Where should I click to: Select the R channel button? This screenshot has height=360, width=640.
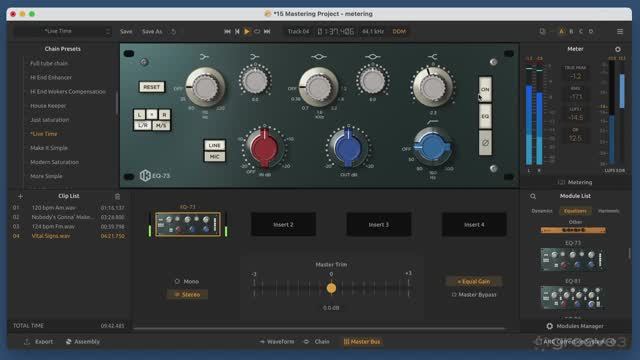click(164, 115)
